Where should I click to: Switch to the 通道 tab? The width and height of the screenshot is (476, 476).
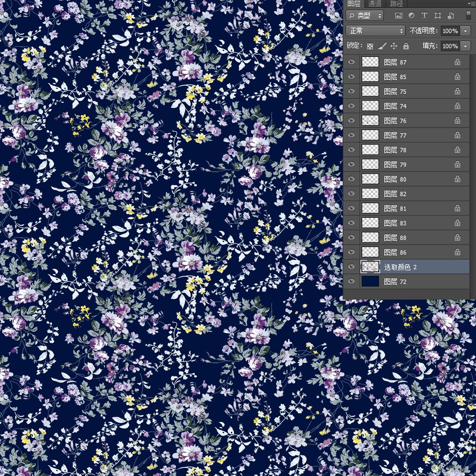tap(374, 4)
